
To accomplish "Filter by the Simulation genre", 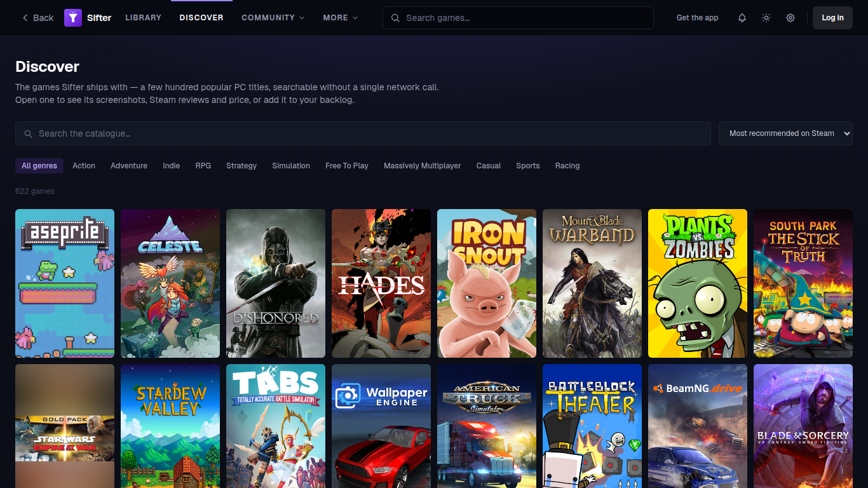I will coord(291,166).
